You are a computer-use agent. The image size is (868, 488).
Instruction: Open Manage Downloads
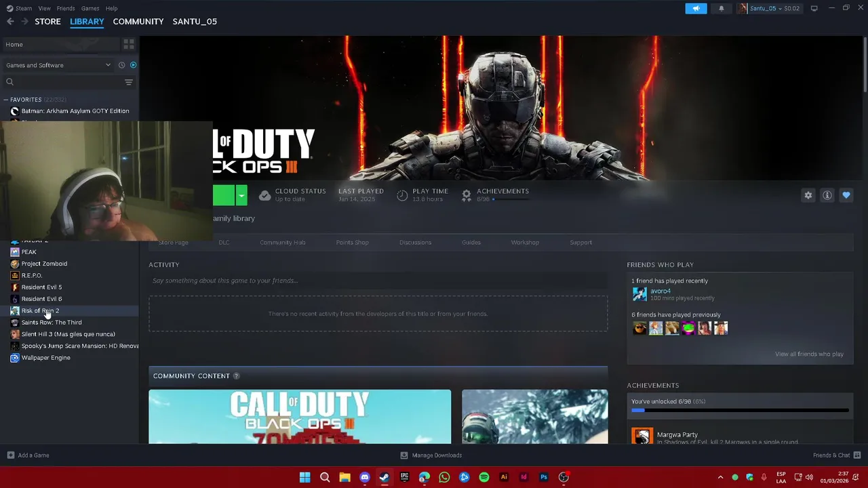[431, 455]
